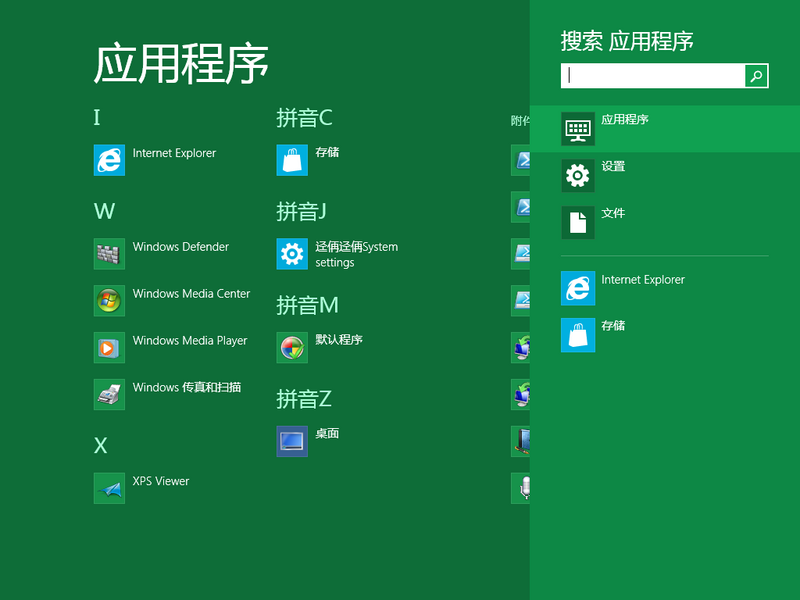Click the Windows Defender label
The width and height of the screenshot is (800, 600).
click(x=181, y=247)
